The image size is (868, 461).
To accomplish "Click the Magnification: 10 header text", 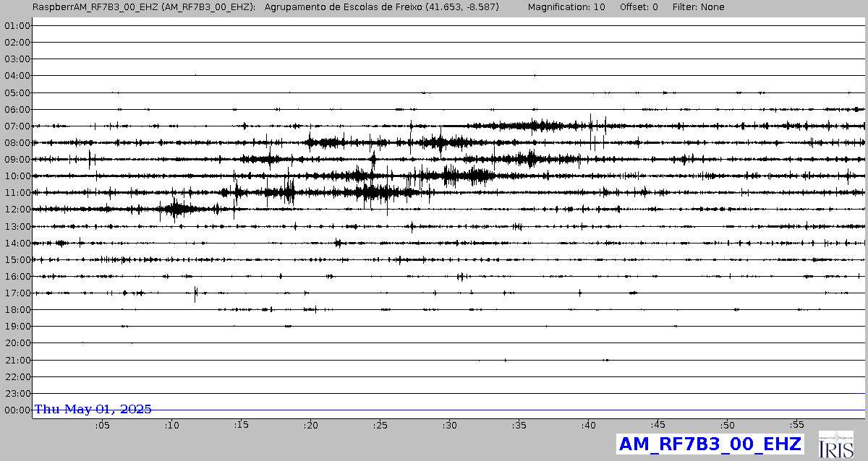I will tap(566, 7).
